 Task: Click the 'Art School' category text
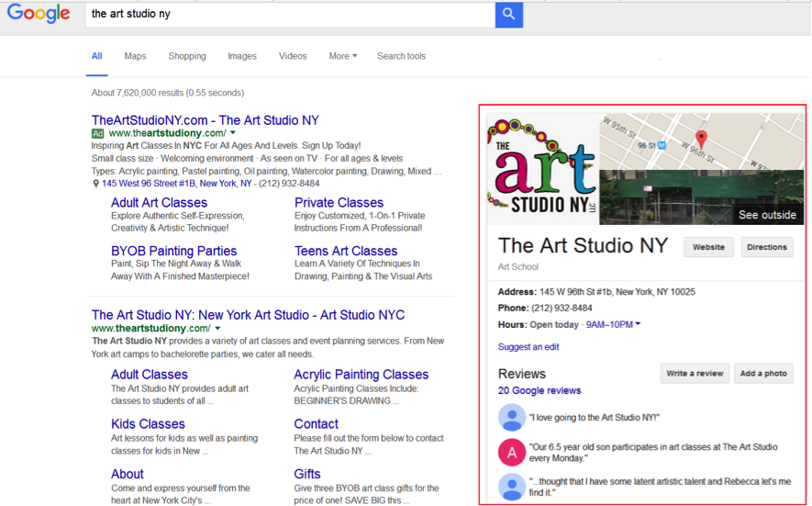(x=517, y=266)
